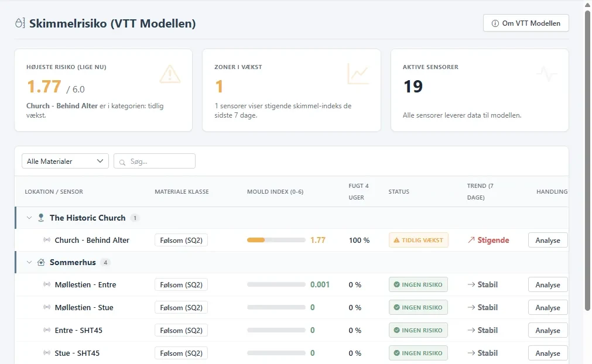Click the mould index bar for Møllestien - Entre

(276, 284)
